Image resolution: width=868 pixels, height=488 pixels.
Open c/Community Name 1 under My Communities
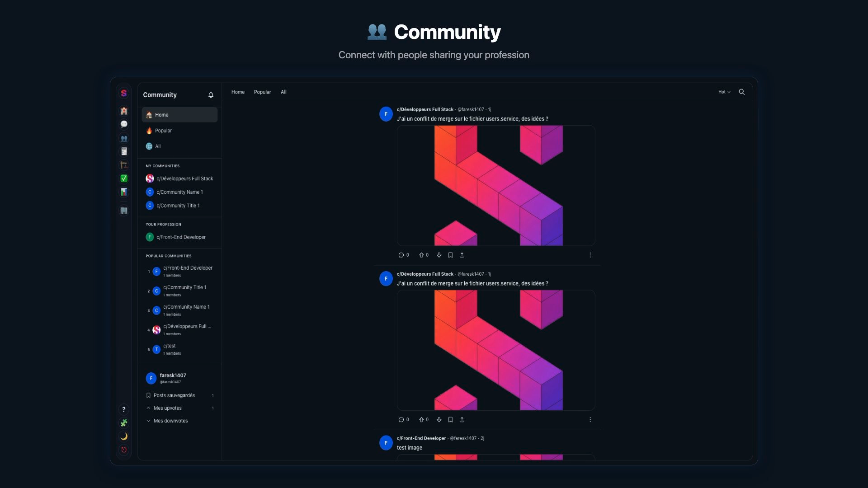179,192
